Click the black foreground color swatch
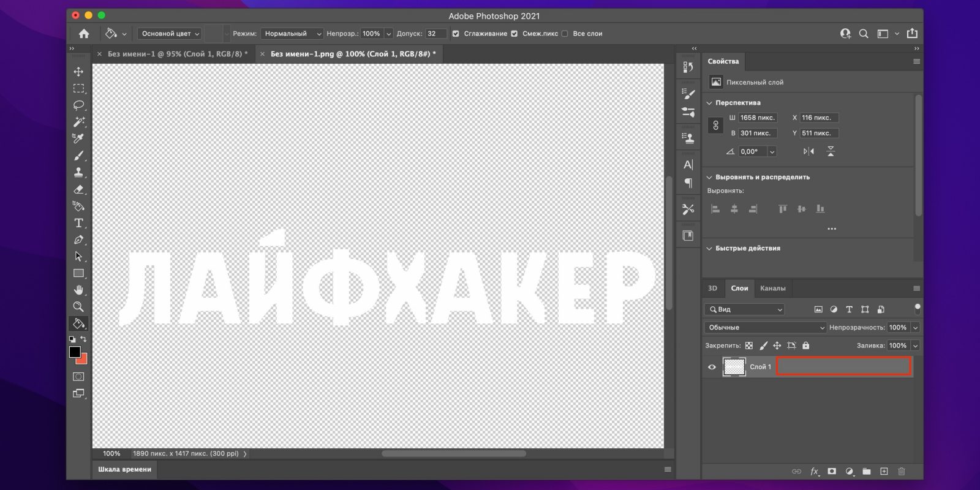The height and width of the screenshot is (490, 980). point(75,352)
